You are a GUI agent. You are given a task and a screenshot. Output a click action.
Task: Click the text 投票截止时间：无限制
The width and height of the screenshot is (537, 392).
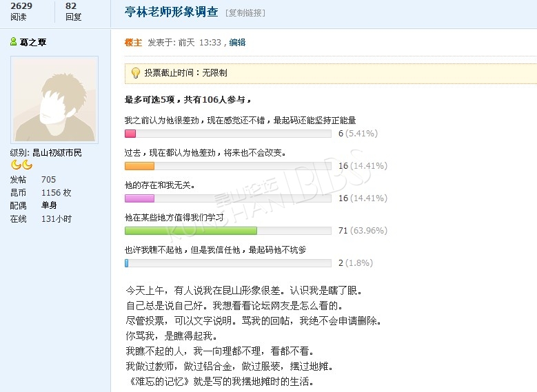[185, 72]
